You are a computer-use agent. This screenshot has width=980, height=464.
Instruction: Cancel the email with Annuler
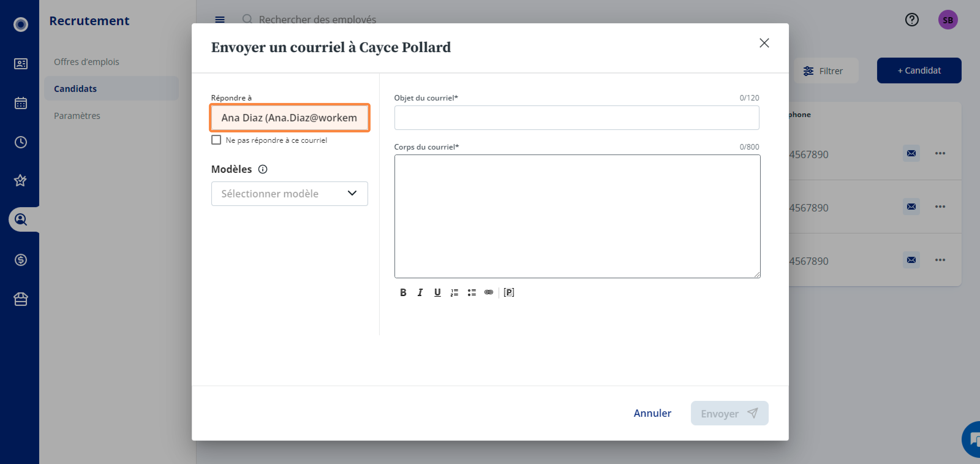pyautogui.click(x=652, y=413)
